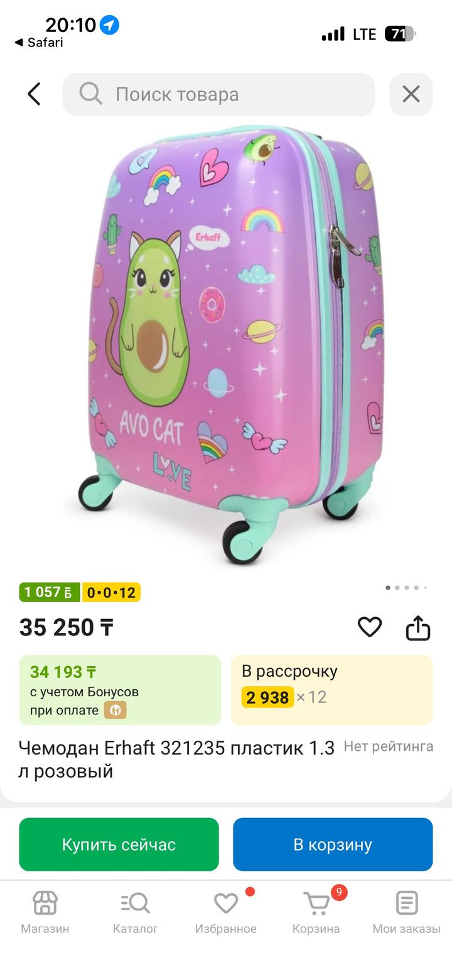Tap the green 1 057 bonus badge
Viewport: 452px width, 980px height.
(x=50, y=592)
